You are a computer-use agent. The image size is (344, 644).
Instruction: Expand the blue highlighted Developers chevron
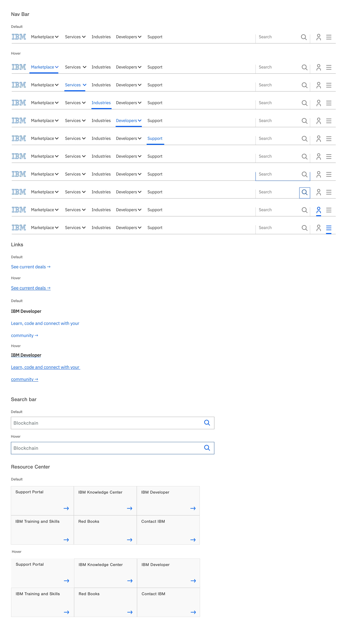coord(140,120)
